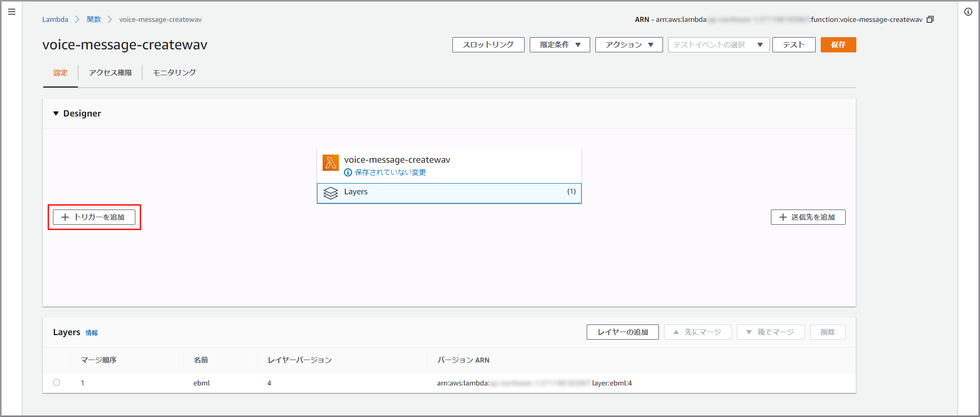The width and height of the screenshot is (980, 417).
Task: Click the レイヤーの追加 button
Action: [x=623, y=332]
